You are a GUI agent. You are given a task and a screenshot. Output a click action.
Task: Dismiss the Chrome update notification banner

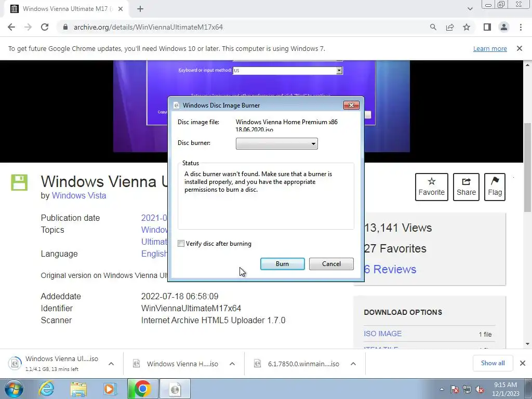click(520, 48)
